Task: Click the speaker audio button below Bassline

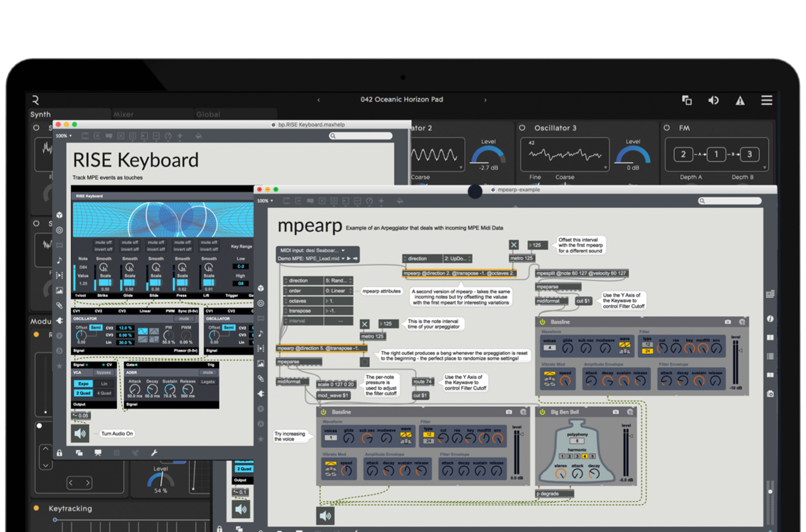Action: coord(325,516)
